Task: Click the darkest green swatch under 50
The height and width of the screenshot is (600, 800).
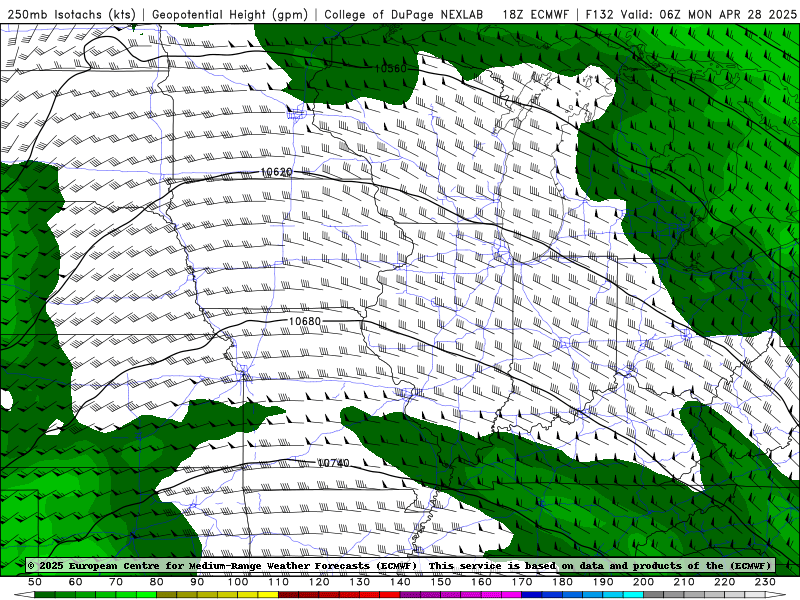Action: pyautogui.click(x=45, y=595)
